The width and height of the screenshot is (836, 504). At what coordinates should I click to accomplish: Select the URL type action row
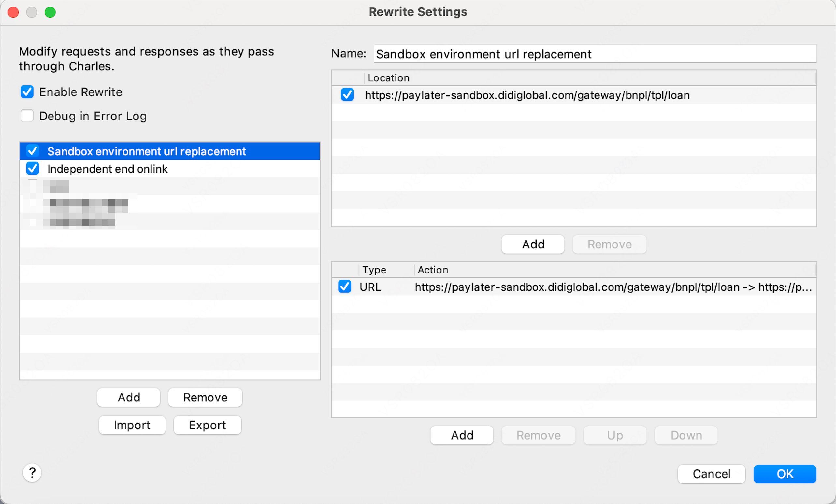click(574, 287)
